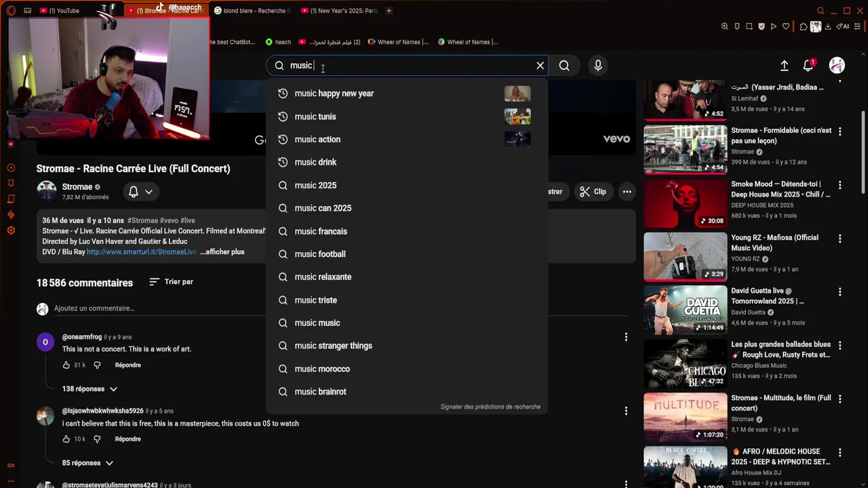
Task: Open Stromae channel name link
Action: coord(77,187)
